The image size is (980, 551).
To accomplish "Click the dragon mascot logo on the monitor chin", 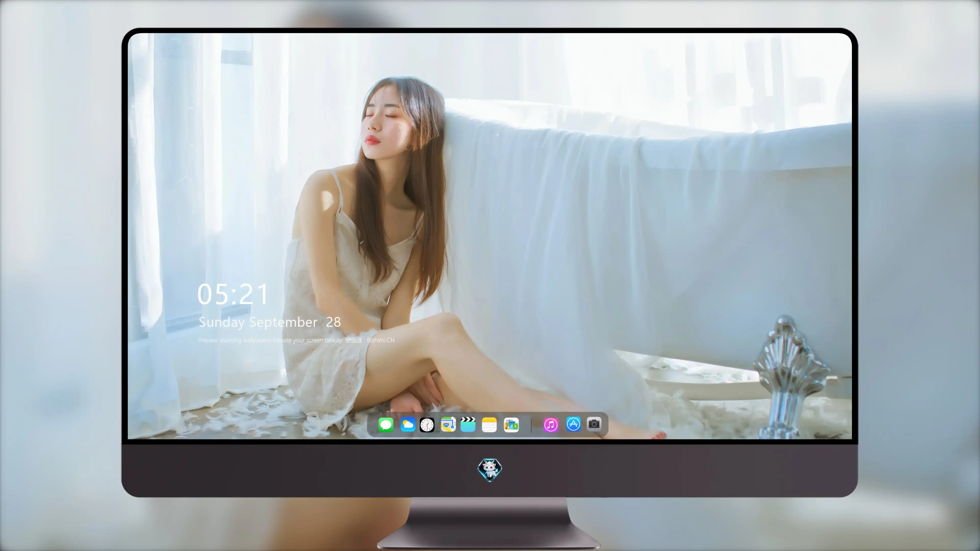I will click(490, 470).
